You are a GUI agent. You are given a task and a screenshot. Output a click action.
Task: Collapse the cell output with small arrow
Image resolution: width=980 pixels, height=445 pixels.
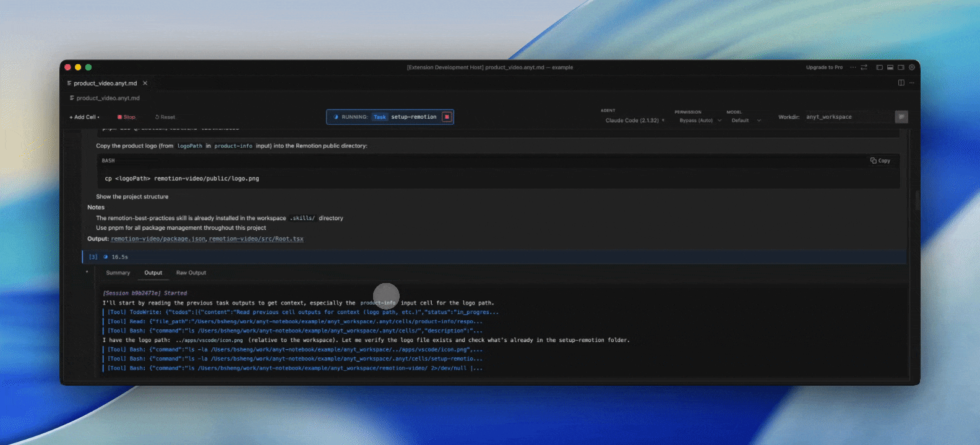pyautogui.click(x=87, y=272)
